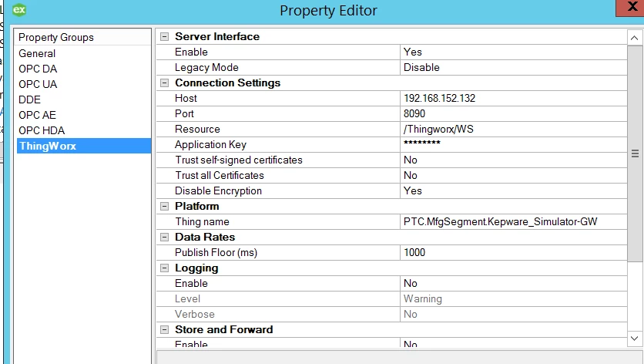The image size is (644, 364).
Task: Click the Disable Encryption property label
Action: click(x=218, y=190)
